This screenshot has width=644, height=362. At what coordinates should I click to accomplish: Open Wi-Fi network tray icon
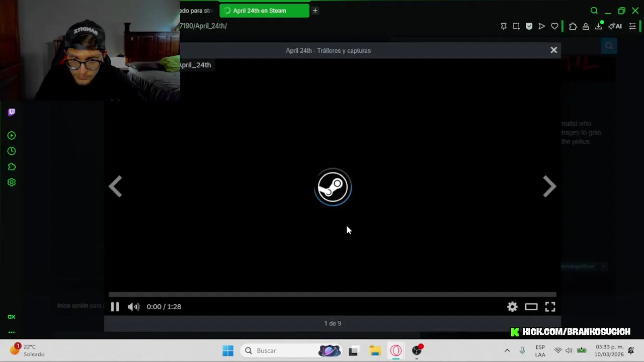(558, 350)
